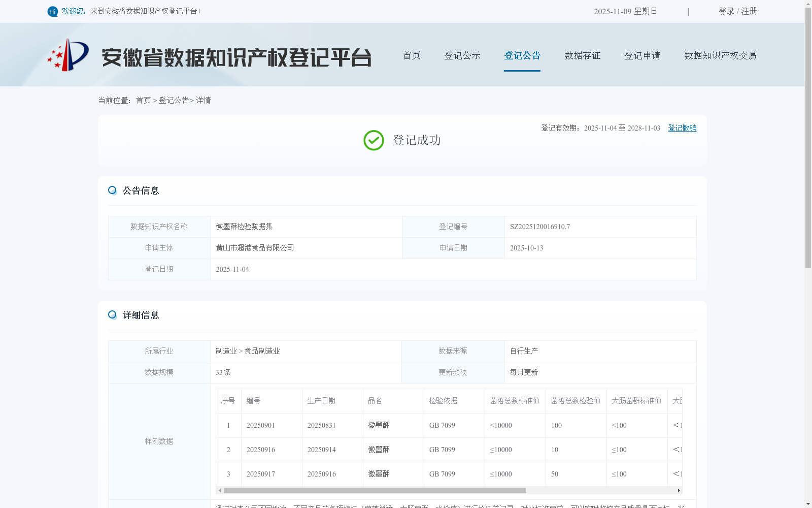Click the green 登记成功 success checkmark icon

click(x=374, y=140)
